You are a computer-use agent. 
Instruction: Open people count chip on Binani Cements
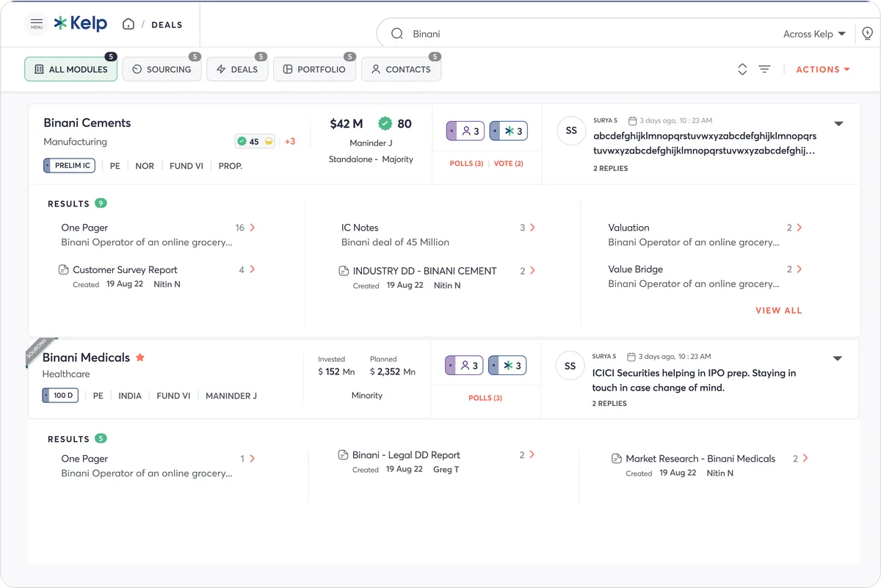tap(465, 131)
